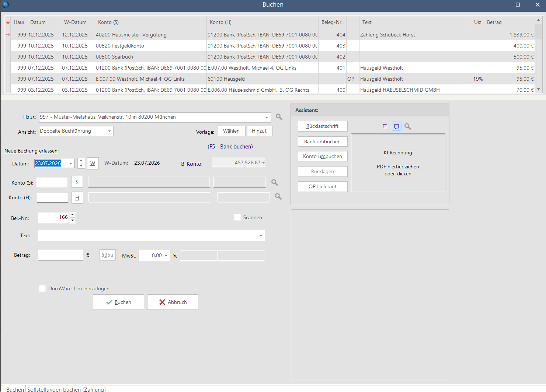Search accounts with the Konto (H) magnifier

coord(278,197)
